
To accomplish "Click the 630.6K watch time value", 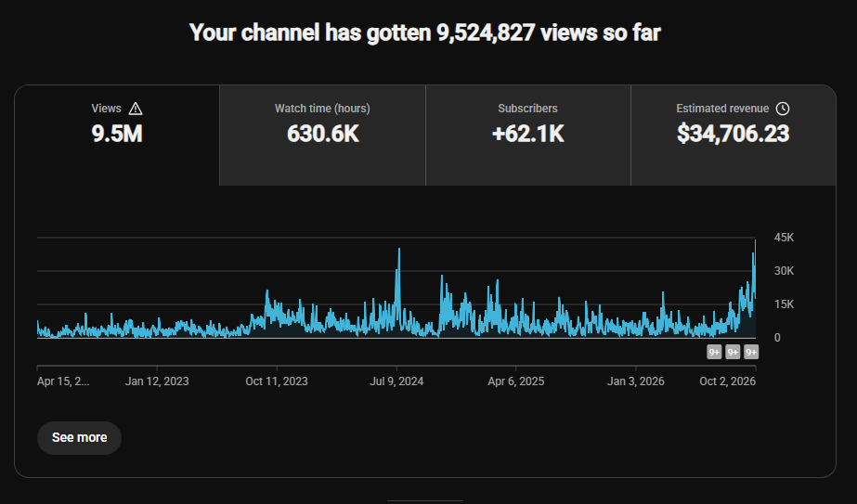I will point(322,134).
